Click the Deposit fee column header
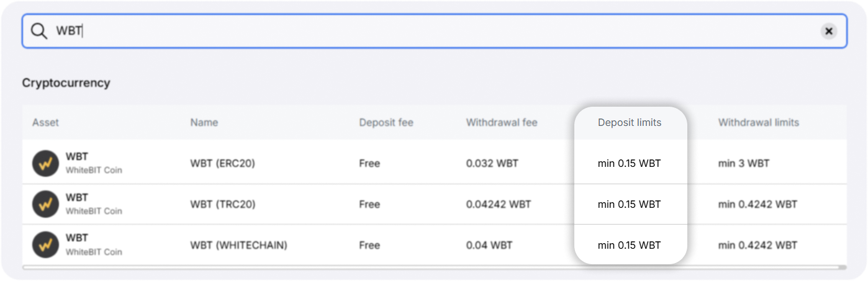 pyautogui.click(x=386, y=123)
